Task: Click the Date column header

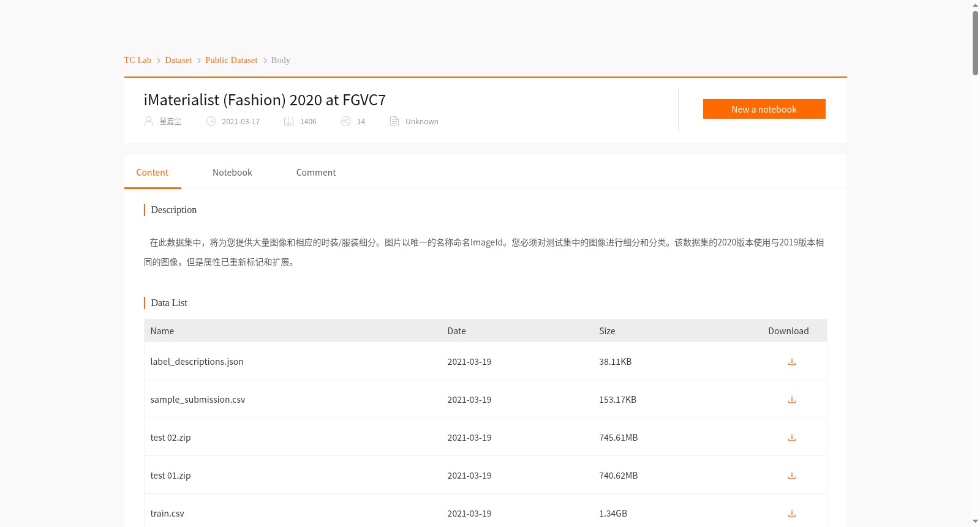Action: click(x=457, y=331)
